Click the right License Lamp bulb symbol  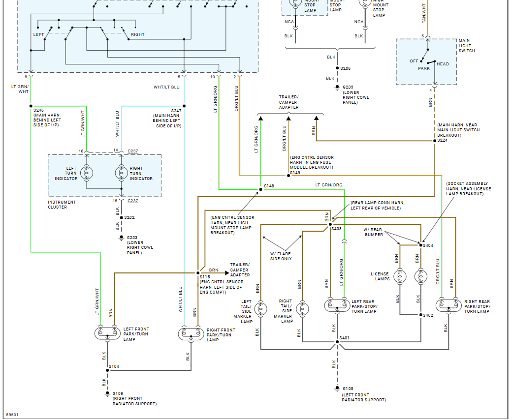pyautogui.click(x=421, y=276)
